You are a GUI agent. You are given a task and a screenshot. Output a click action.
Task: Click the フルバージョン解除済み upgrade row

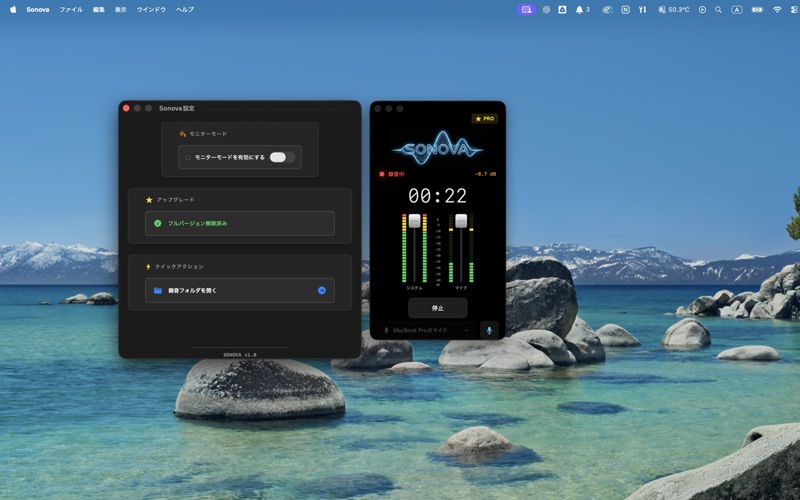240,223
